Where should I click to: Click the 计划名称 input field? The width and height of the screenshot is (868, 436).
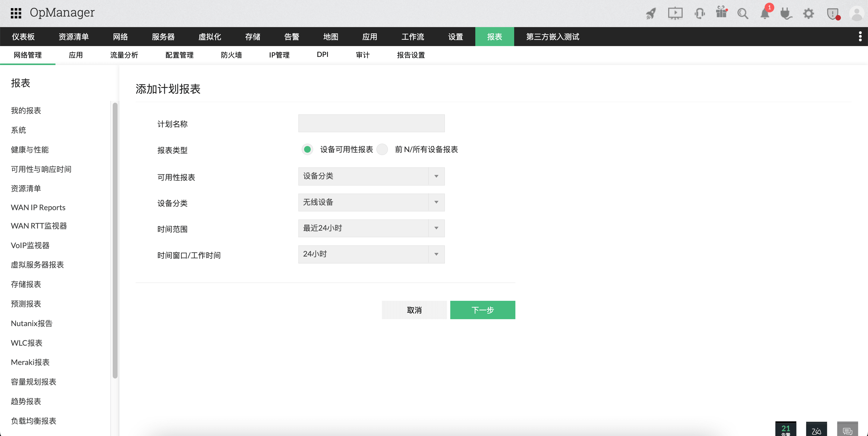pyautogui.click(x=371, y=123)
